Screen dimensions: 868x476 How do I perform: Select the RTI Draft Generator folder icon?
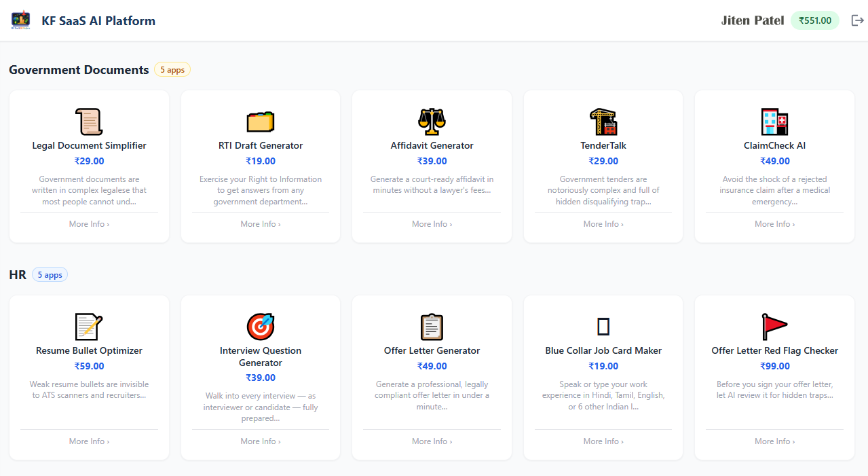coord(261,121)
